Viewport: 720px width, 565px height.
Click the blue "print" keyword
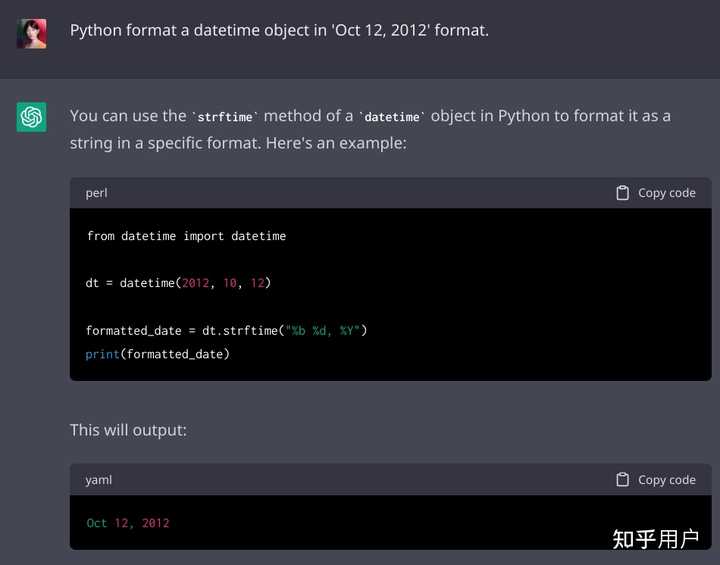point(102,354)
